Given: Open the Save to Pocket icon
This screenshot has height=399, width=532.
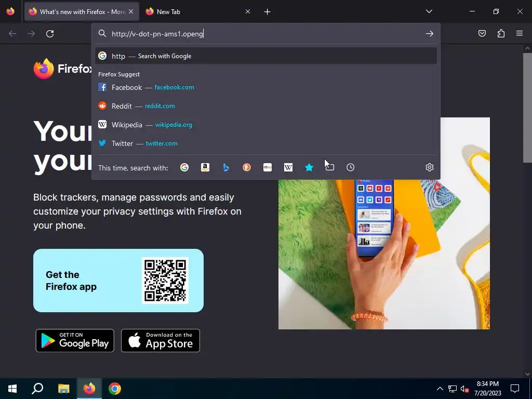Looking at the screenshot, I should point(482,34).
